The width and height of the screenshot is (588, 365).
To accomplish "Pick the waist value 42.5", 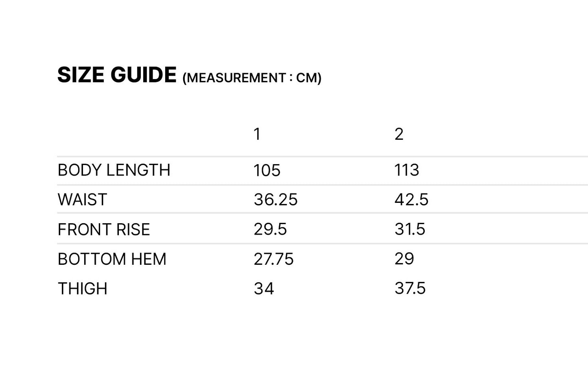I will (411, 200).
